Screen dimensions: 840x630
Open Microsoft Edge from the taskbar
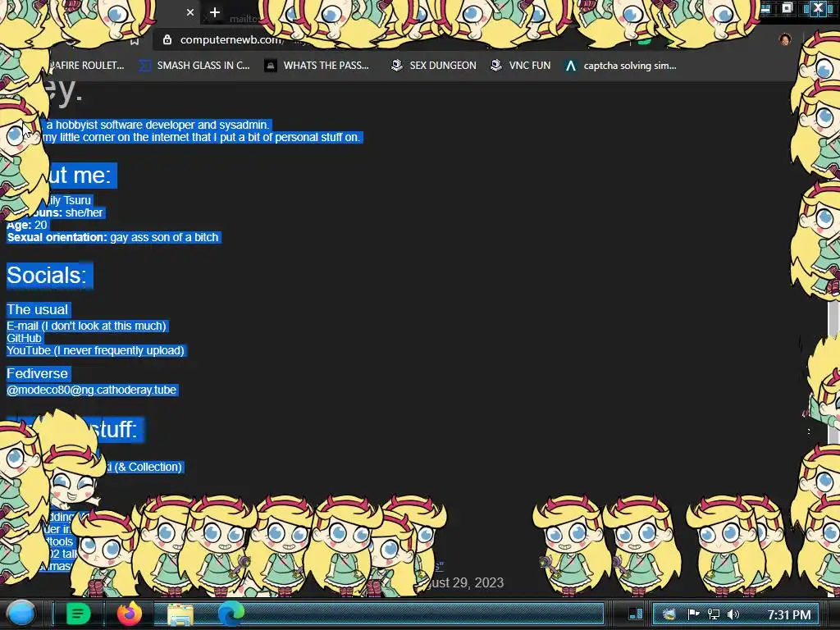[x=231, y=614]
